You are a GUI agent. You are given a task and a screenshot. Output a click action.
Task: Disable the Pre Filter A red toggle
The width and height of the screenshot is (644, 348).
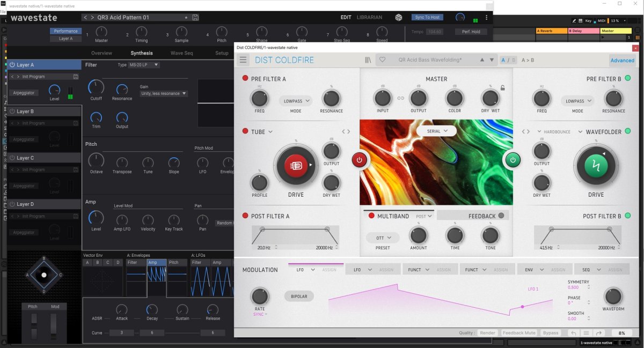(x=245, y=79)
